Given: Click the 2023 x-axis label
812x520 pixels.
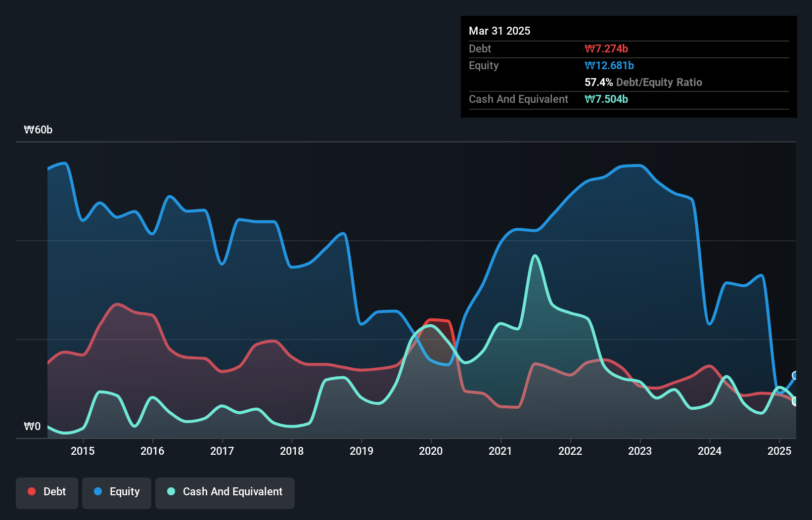Looking at the screenshot, I should 640,451.
